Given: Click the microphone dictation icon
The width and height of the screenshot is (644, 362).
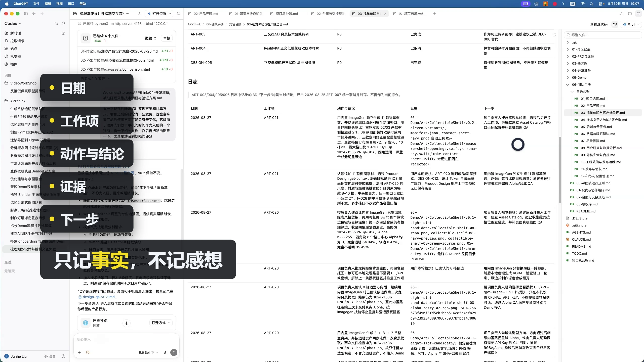Looking at the screenshot, I should [165, 352].
